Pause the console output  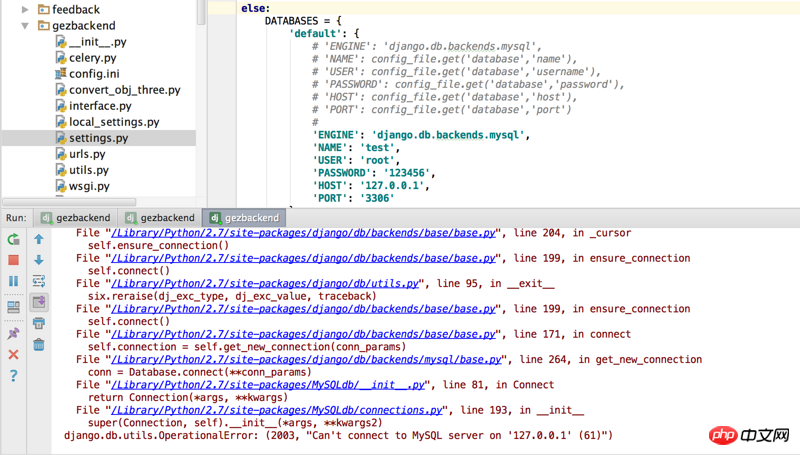tap(13, 282)
